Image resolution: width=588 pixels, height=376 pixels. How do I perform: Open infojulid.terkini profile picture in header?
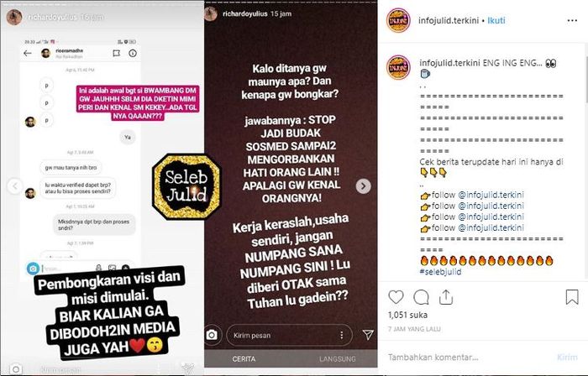[x=398, y=20]
